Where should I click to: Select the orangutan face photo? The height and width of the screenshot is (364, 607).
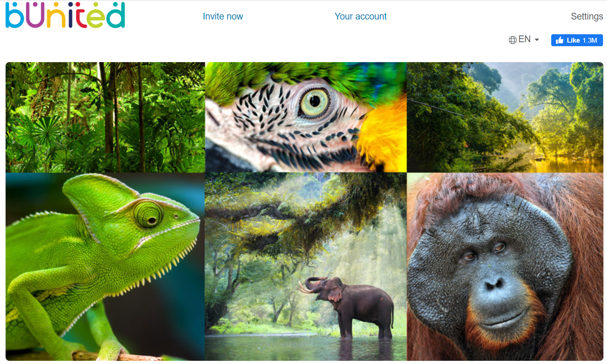pyautogui.click(x=505, y=266)
